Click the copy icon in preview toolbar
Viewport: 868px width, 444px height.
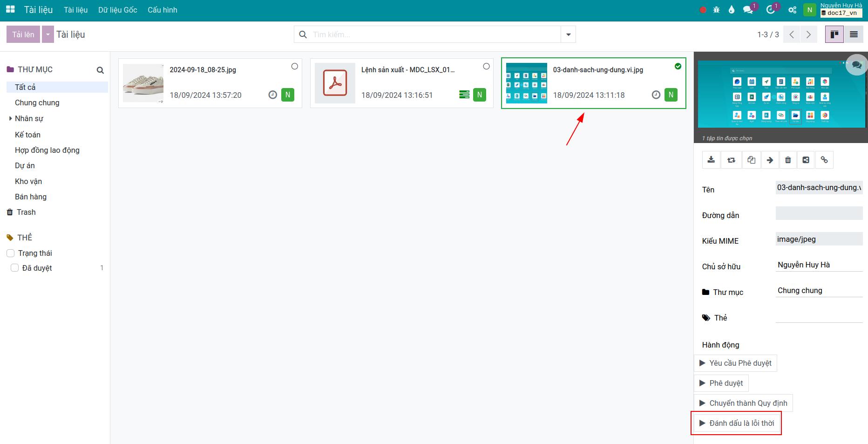click(751, 160)
